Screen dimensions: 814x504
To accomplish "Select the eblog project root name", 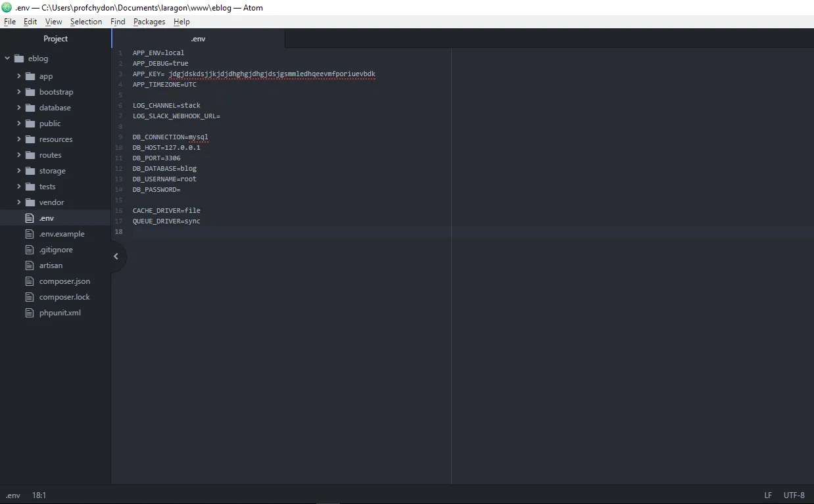I will tap(38, 58).
